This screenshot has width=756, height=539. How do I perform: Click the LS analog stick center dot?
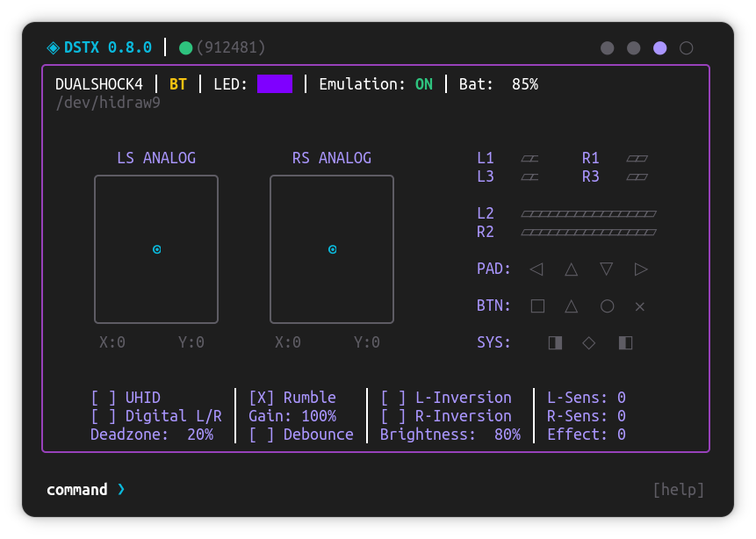click(156, 249)
